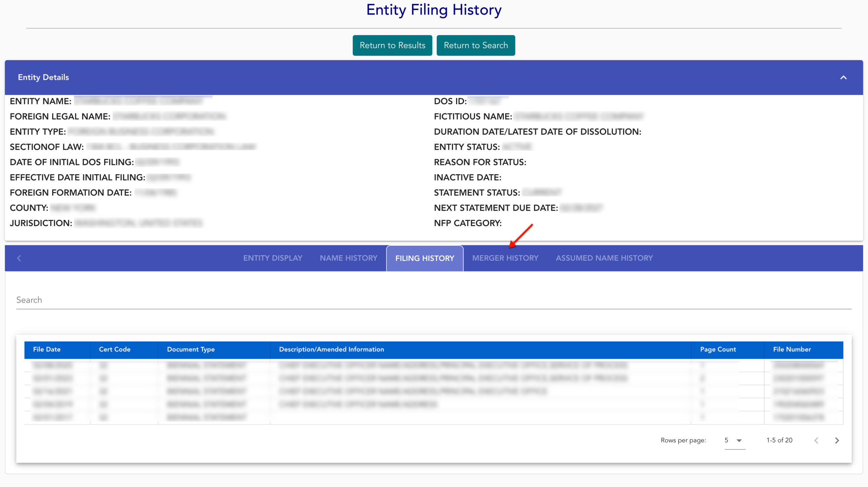Image resolution: width=868 pixels, height=487 pixels.
Task: Focus the filing history Search field
Action: point(434,300)
